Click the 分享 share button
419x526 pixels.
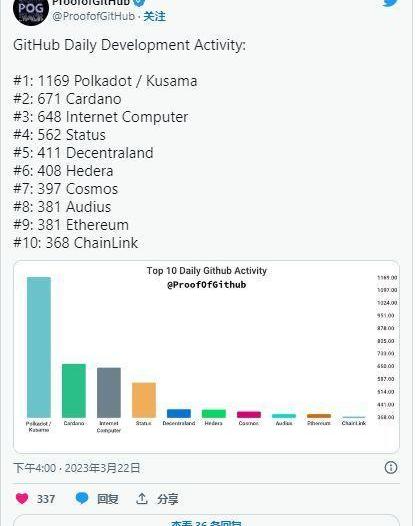[168, 499]
